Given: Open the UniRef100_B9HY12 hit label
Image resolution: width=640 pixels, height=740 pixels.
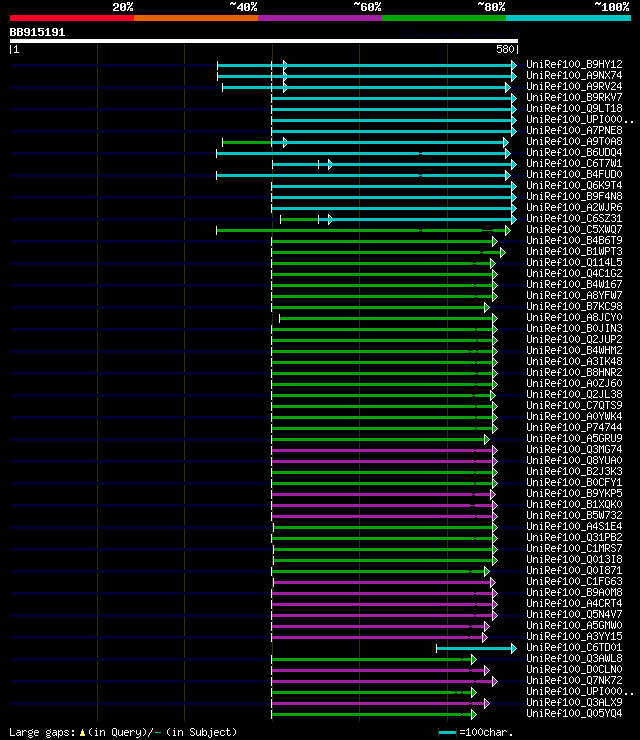Looking at the screenshot, I should click(x=574, y=64).
